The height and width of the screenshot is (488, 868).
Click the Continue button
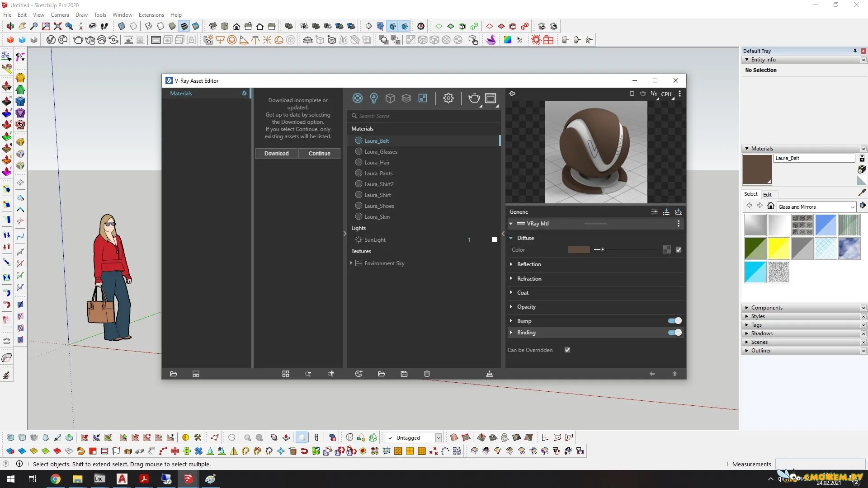(319, 153)
